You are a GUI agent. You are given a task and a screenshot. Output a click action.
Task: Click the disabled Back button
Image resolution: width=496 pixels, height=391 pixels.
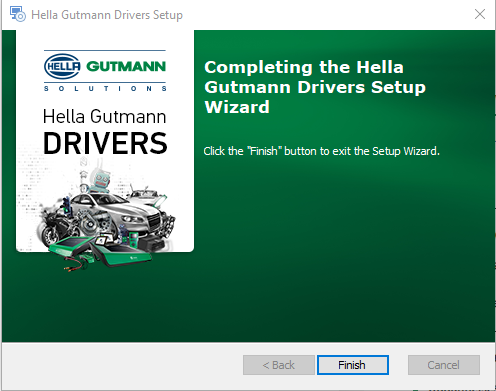coord(279,365)
